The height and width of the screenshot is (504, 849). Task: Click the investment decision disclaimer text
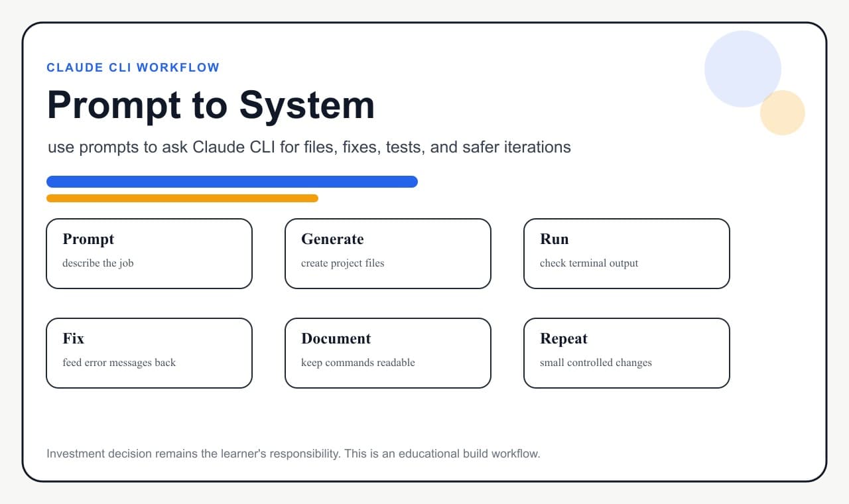pos(293,454)
